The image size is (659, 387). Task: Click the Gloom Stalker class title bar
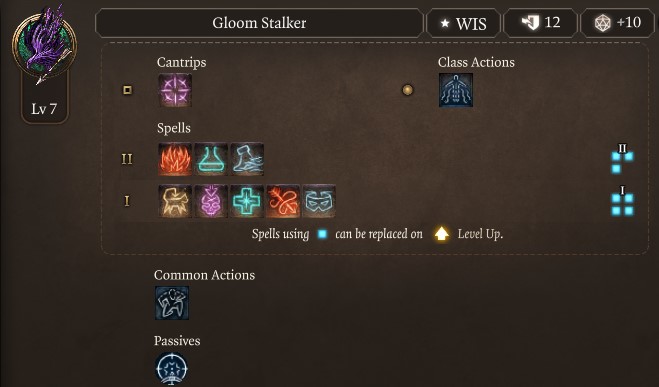coord(259,23)
